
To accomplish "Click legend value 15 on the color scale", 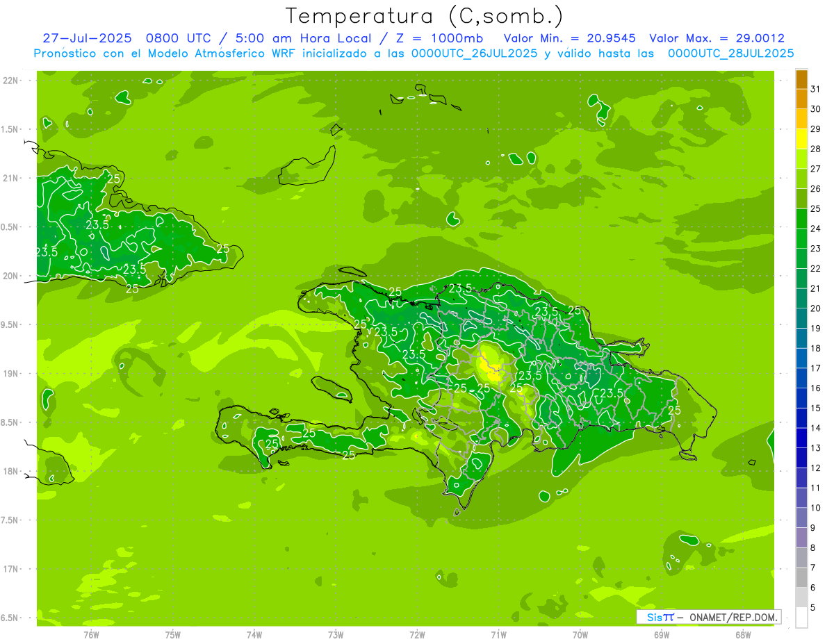I will (815, 408).
